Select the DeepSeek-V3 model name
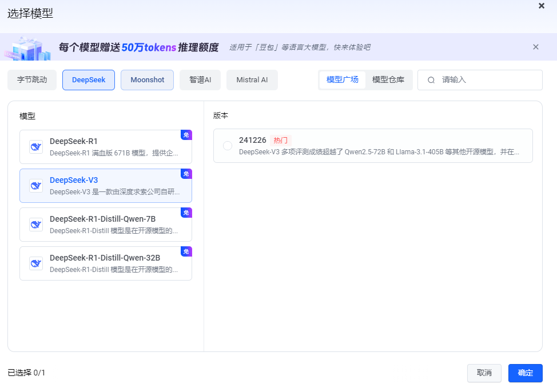This screenshot has height=392, width=557. pyautogui.click(x=74, y=180)
